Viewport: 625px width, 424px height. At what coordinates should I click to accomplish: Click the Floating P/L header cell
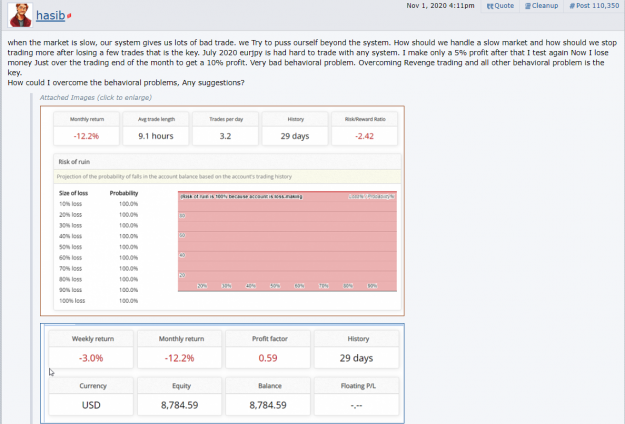(x=358, y=386)
